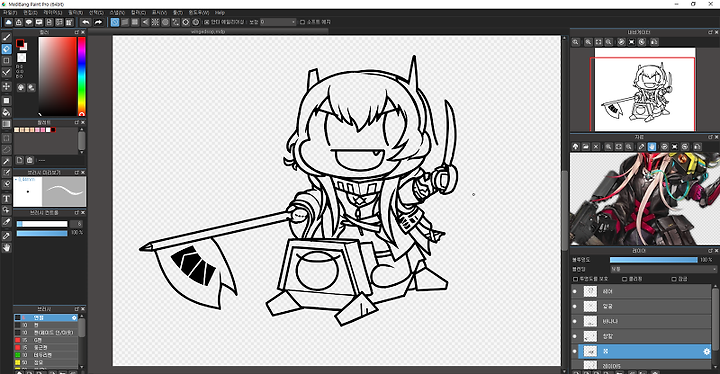Click the foreground color swatch
The image size is (720, 374).
pos(20,43)
